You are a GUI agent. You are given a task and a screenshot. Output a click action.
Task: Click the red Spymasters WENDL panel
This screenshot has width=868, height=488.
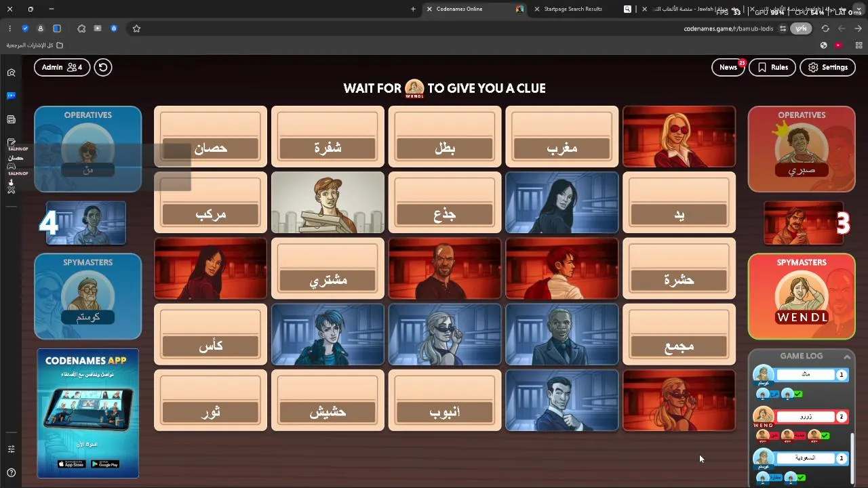click(802, 296)
